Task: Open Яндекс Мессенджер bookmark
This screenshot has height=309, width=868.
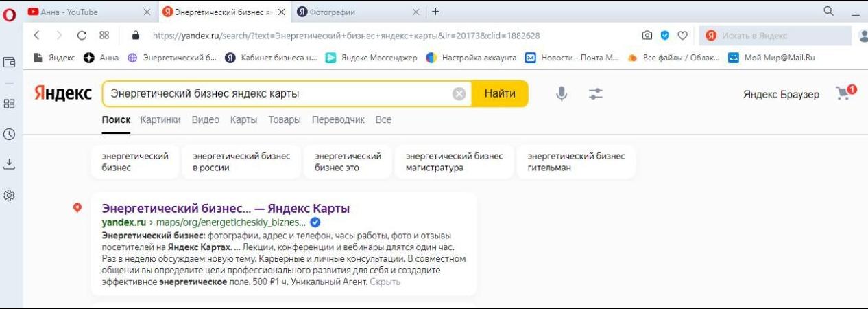Action: pos(371,58)
